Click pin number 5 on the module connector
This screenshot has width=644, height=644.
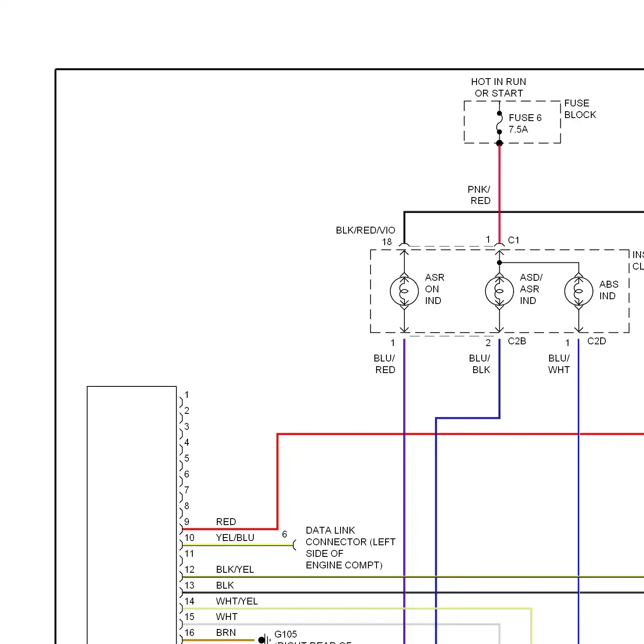click(x=187, y=458)
